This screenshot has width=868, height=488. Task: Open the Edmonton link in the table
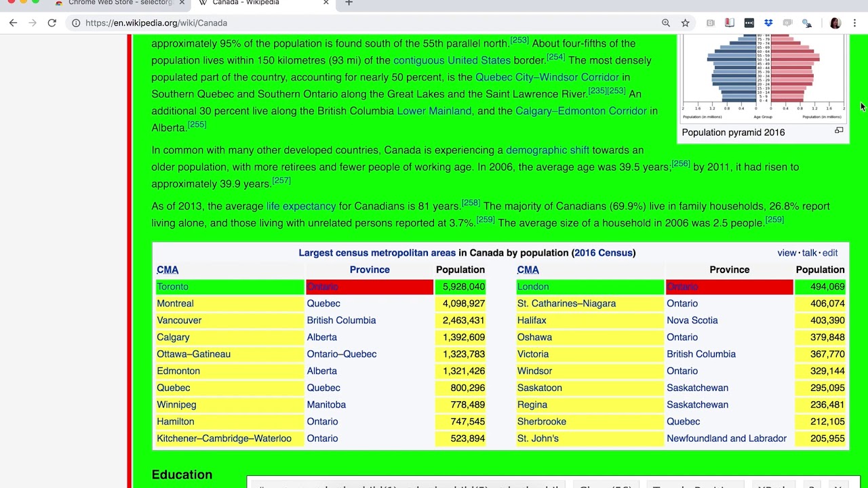(178, 371)
